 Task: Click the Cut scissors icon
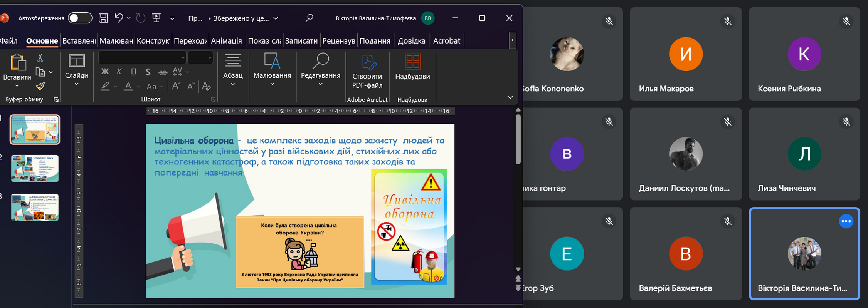tap(40, 58)
